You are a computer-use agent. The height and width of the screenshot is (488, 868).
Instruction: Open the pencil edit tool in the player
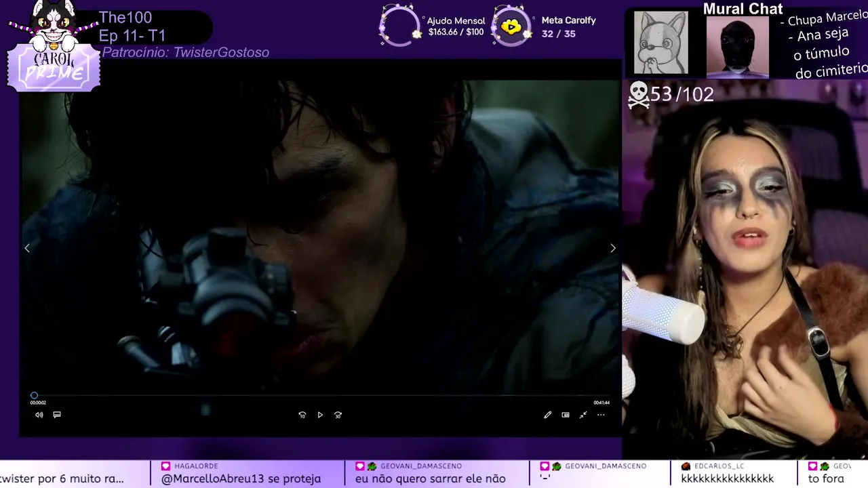(x=547, y=415)
